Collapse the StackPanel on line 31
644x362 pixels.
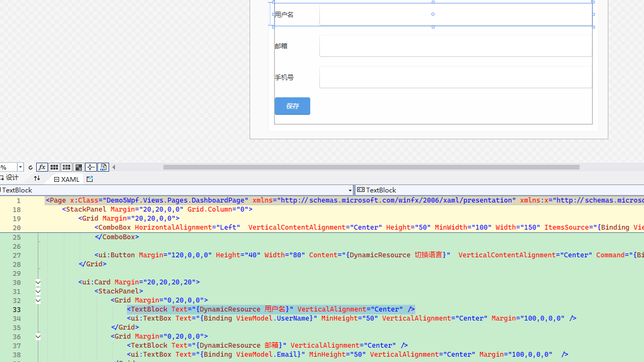38,291
